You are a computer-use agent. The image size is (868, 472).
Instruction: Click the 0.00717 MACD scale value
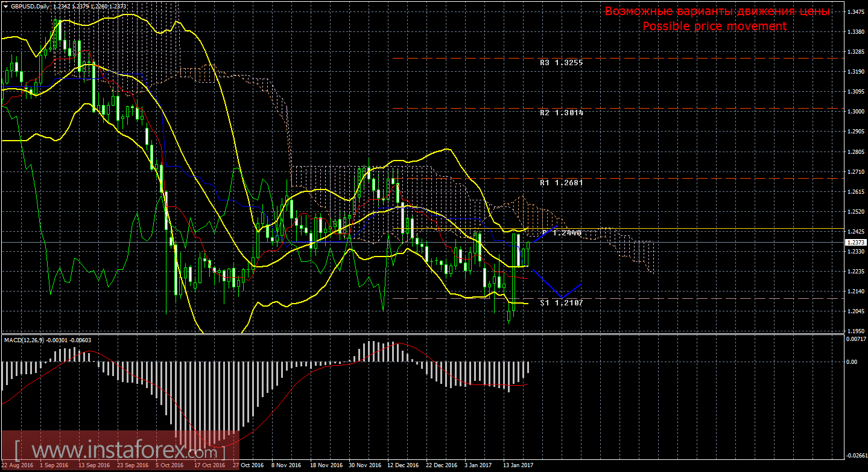855,339
